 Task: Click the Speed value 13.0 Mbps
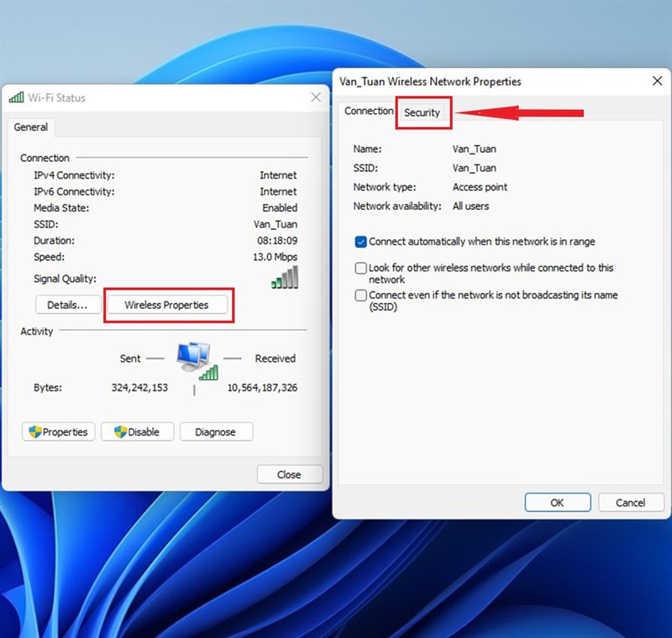pyautogui.click(x=276, y=257)
